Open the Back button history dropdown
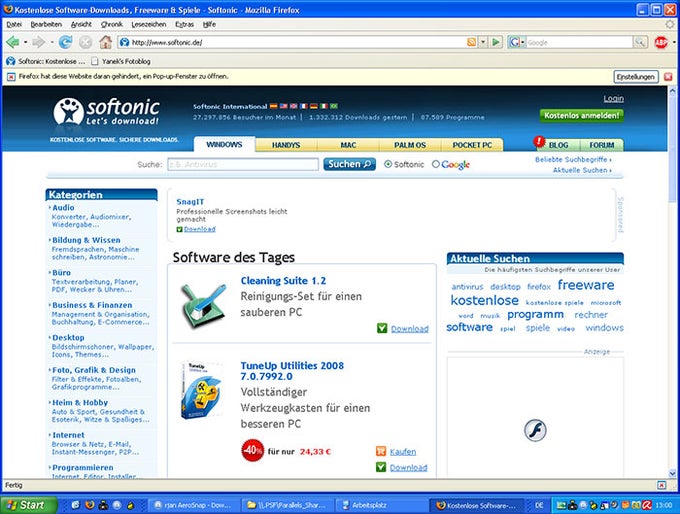Image resolution: width=680 pixels, height=514 pixels. coord(26,42)
